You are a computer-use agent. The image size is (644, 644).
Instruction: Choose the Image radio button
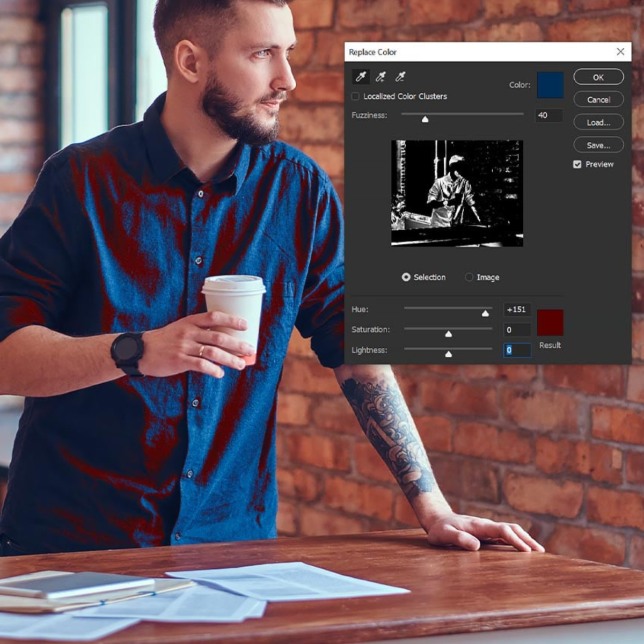click(469, 277)
